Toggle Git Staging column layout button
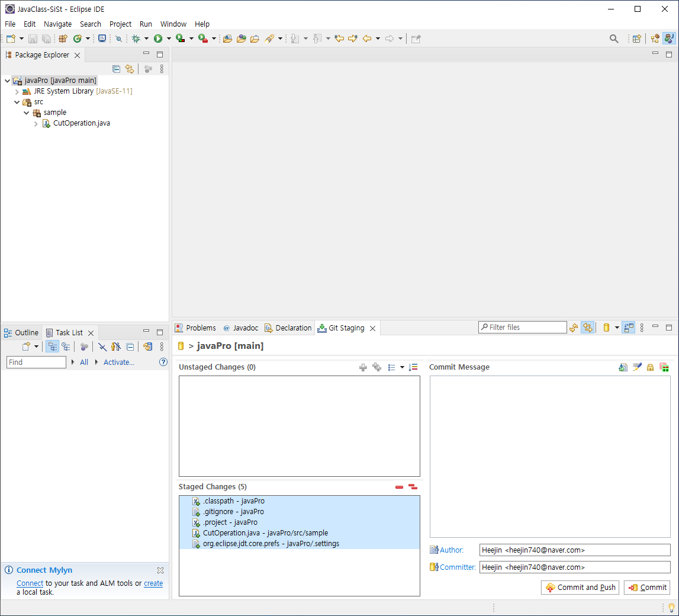The image size is (679, 616). 628,328
